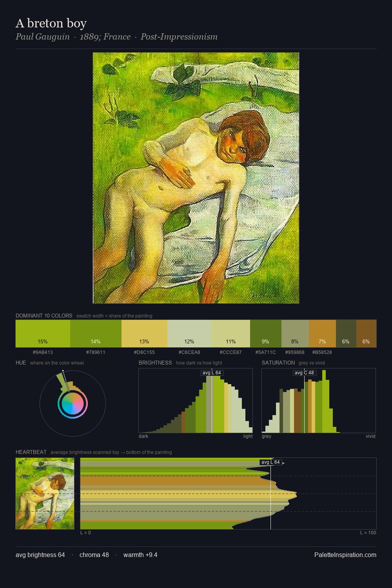Click the hex code #CCCE87
Viewport: 392px width, 588px height.
pyautogui.click(x=230, y=352)
